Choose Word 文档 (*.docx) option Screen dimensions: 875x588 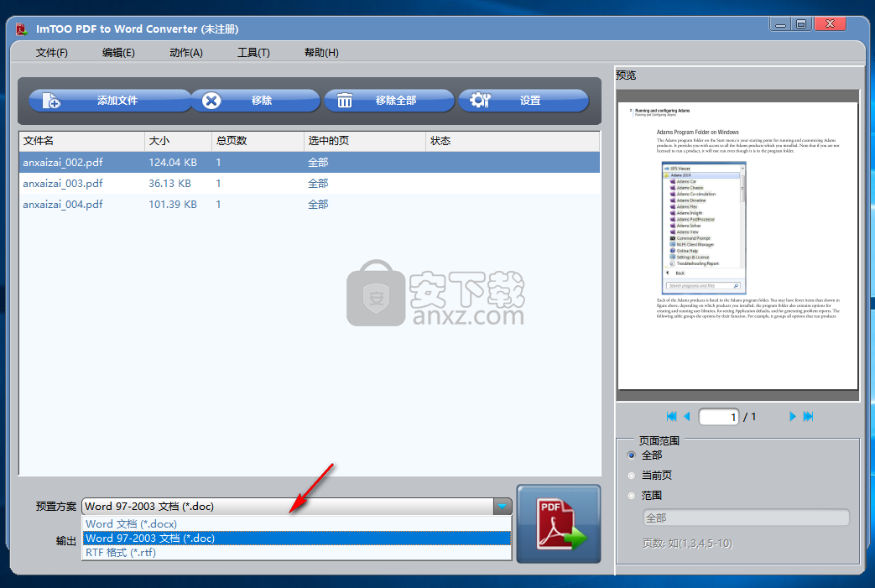pos(297,524)
